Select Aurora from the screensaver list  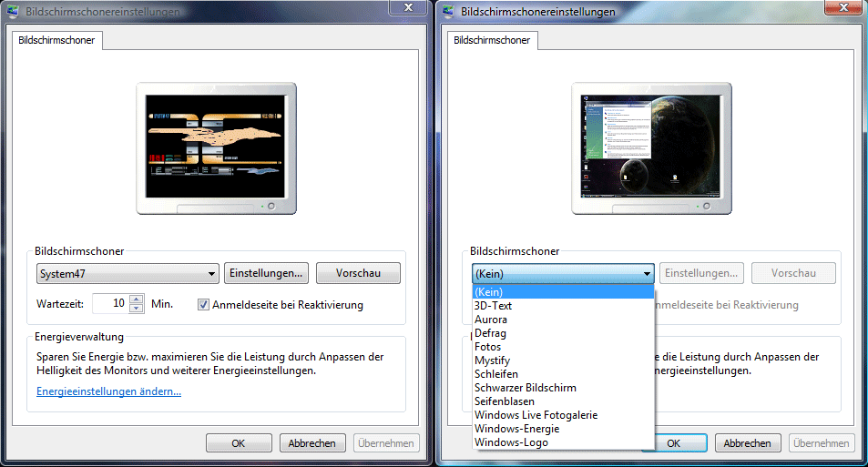563,320
